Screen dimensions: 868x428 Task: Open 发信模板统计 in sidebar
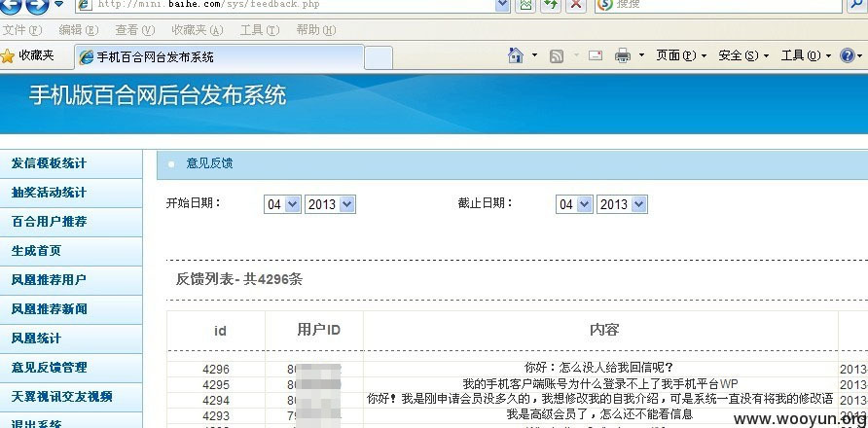(71, 163)
